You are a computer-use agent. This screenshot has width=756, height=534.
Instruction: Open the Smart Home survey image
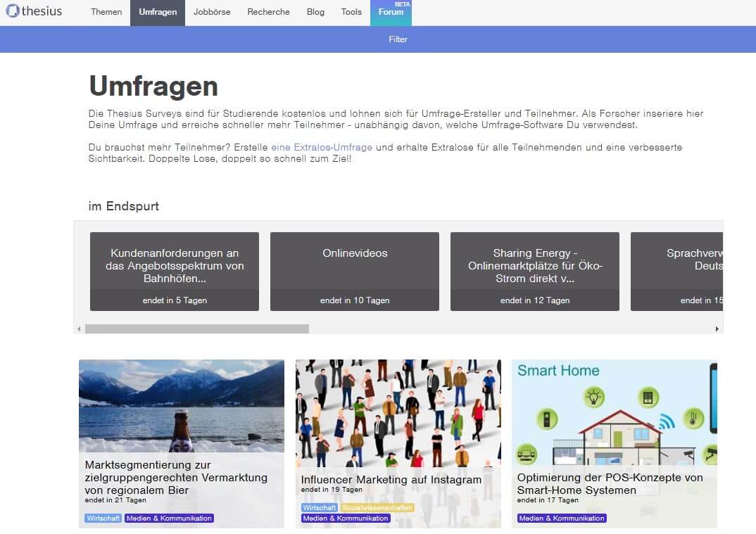point(615,412)
